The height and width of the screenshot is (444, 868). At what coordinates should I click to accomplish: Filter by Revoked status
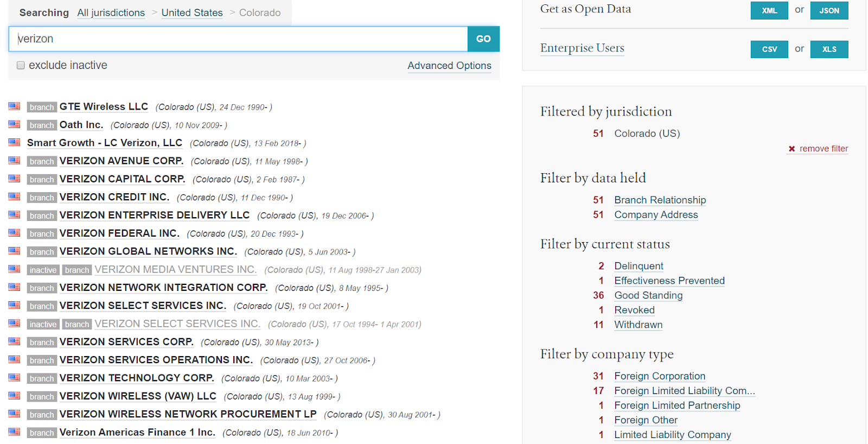(634, 310)
